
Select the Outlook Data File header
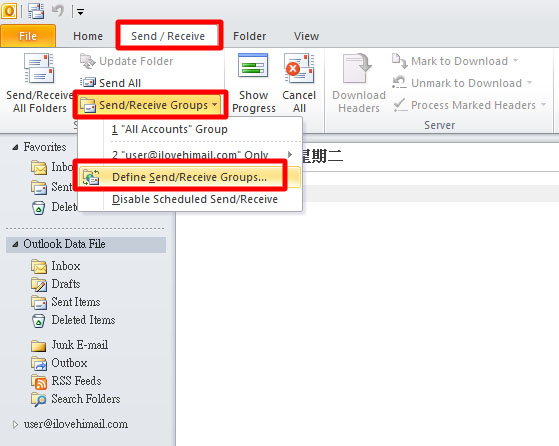[86, 244]
